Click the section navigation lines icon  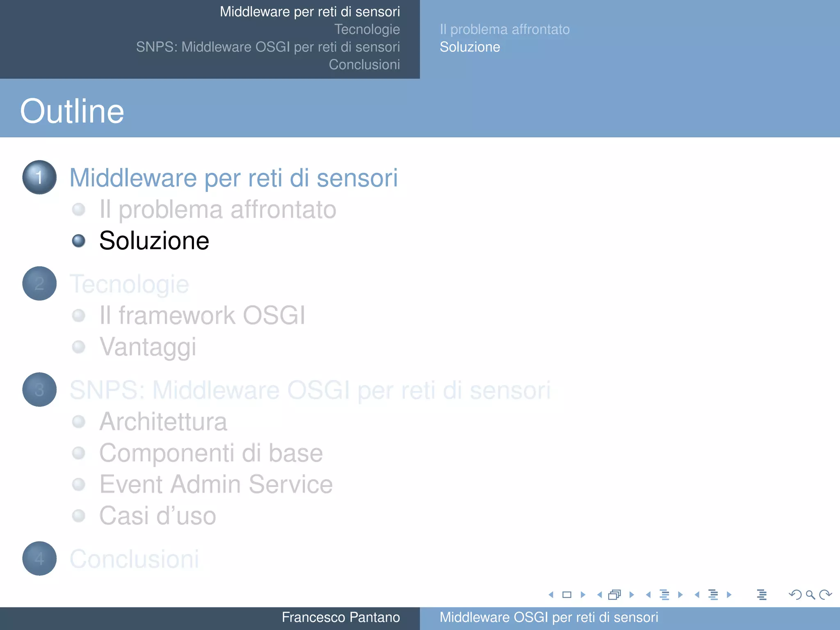click(x=713, y=595)
